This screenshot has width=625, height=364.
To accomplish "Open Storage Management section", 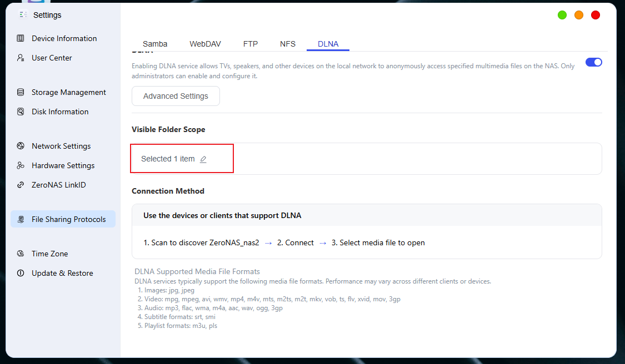I will [68, 92].
